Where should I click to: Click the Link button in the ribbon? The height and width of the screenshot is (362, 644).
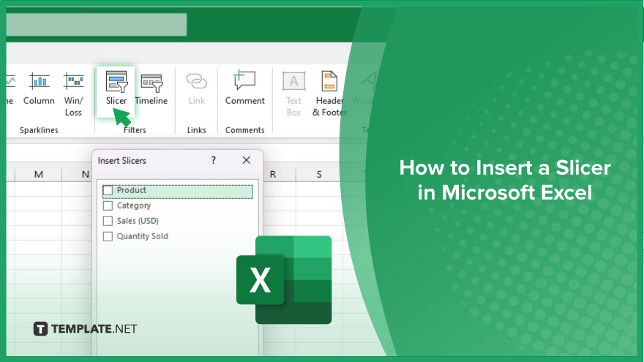pos(197,88)
